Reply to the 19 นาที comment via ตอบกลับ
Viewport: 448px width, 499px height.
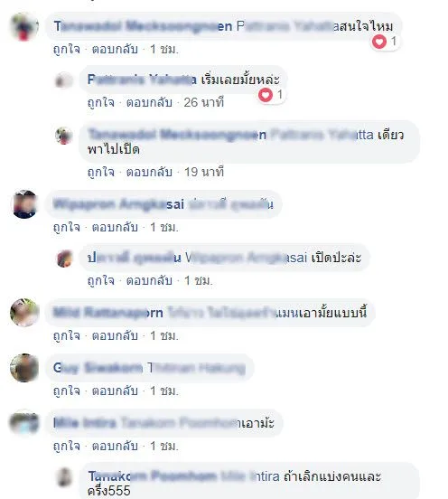coord(149,172)
